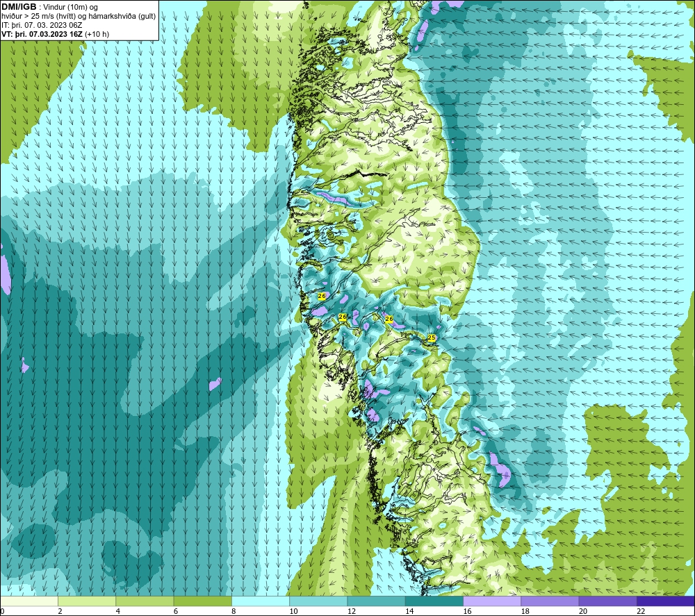695x616 pixels.
Task: Click the legend tick label '20'
Action: (x=583, y=611)
